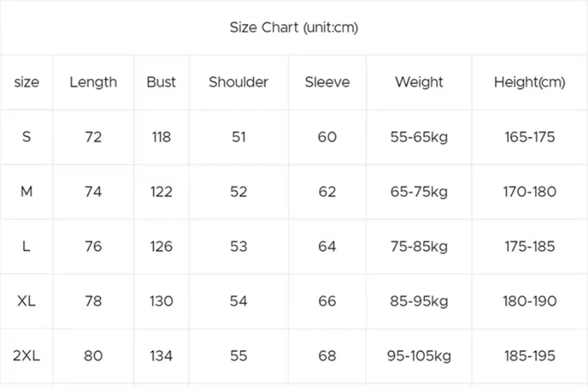Select the L size row label

point(26,246)
